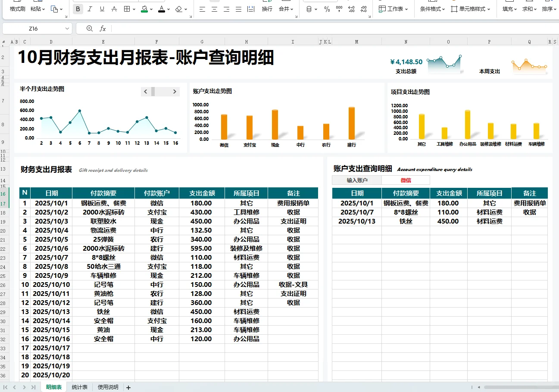Switch to the 统计表 sheet tab

coord(80,387)
